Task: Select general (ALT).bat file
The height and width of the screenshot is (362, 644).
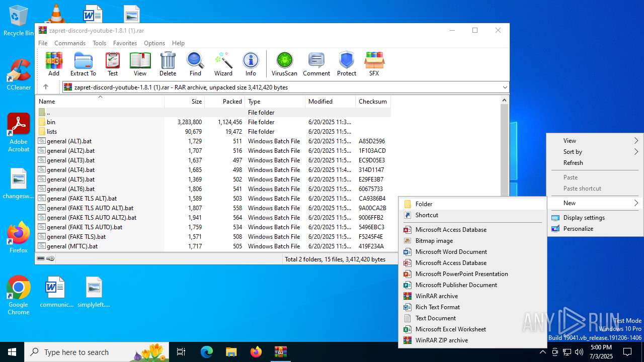Action: point(213,141)
